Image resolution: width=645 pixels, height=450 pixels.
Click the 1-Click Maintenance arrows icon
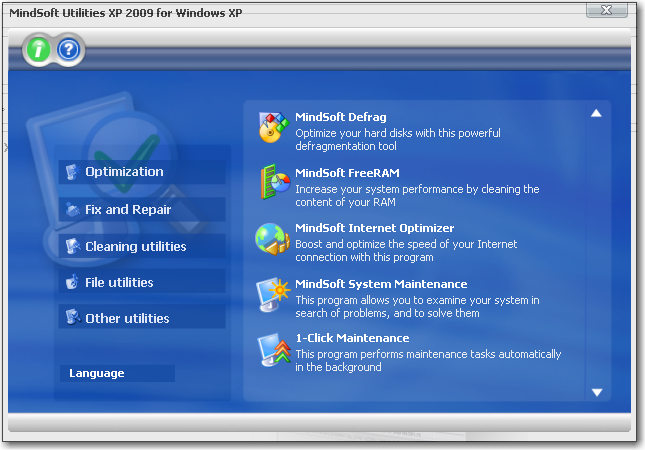click(x=274, y=350)
